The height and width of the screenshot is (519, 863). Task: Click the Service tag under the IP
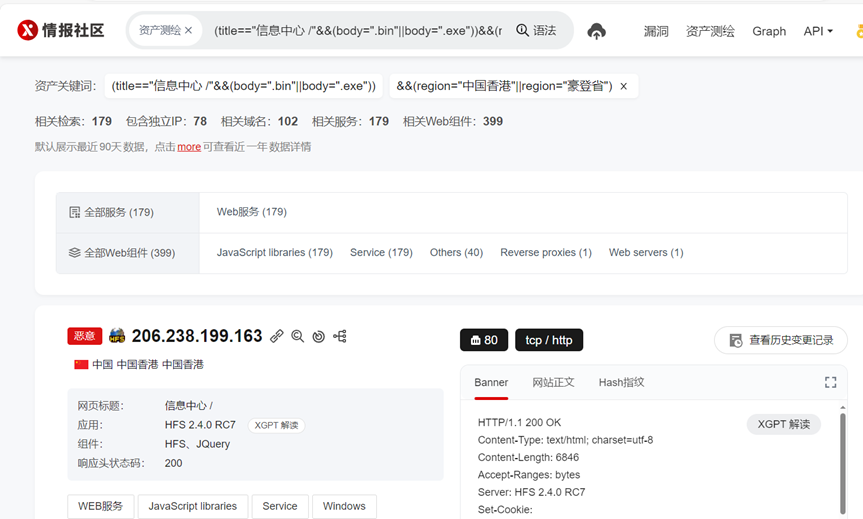pos(280,506)
